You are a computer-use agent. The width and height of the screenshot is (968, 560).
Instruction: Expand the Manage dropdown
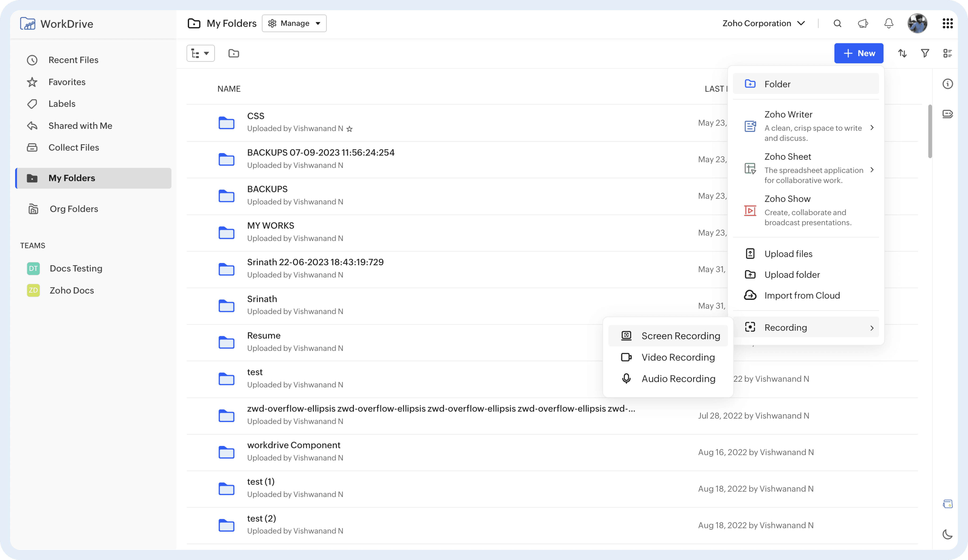(x=294, y=23)
